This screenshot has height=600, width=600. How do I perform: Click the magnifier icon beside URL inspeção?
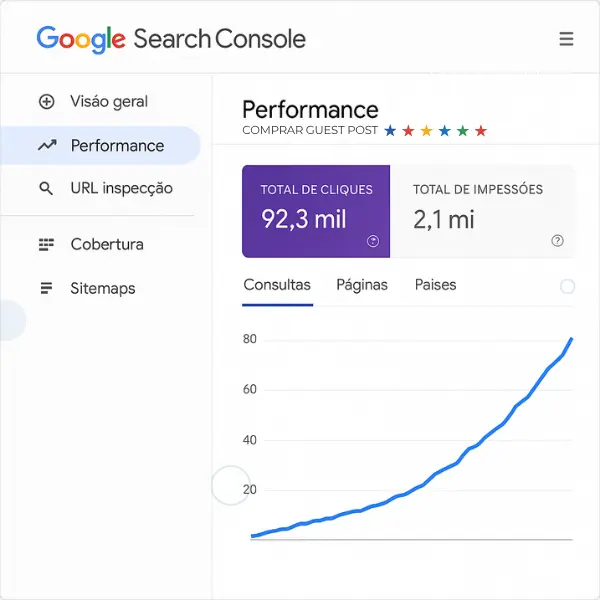(46, 188)
